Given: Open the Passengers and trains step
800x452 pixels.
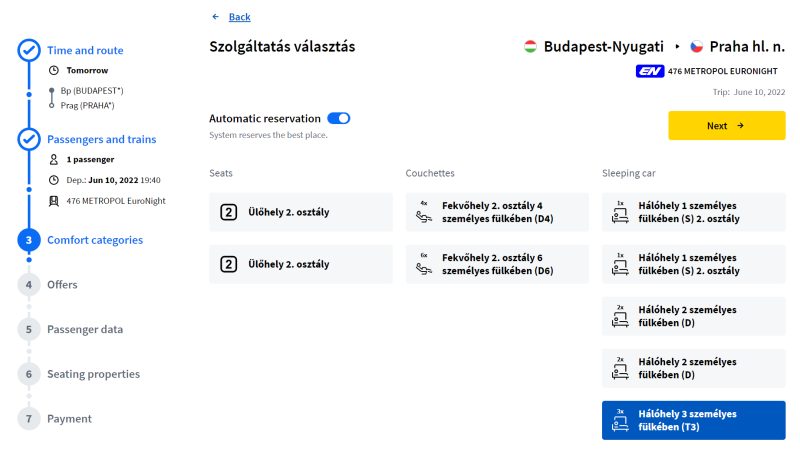Looking at the screenshot, I should 102,139.
